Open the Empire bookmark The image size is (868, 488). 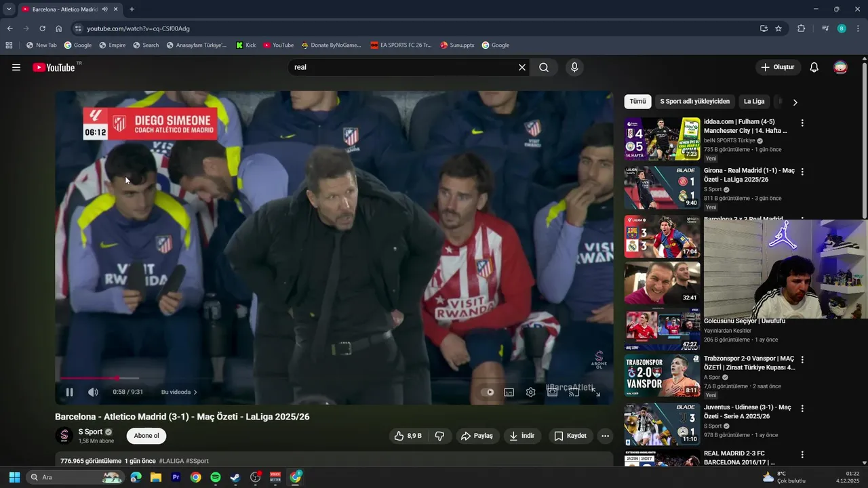pyautogui.click(x=112, y=45)
